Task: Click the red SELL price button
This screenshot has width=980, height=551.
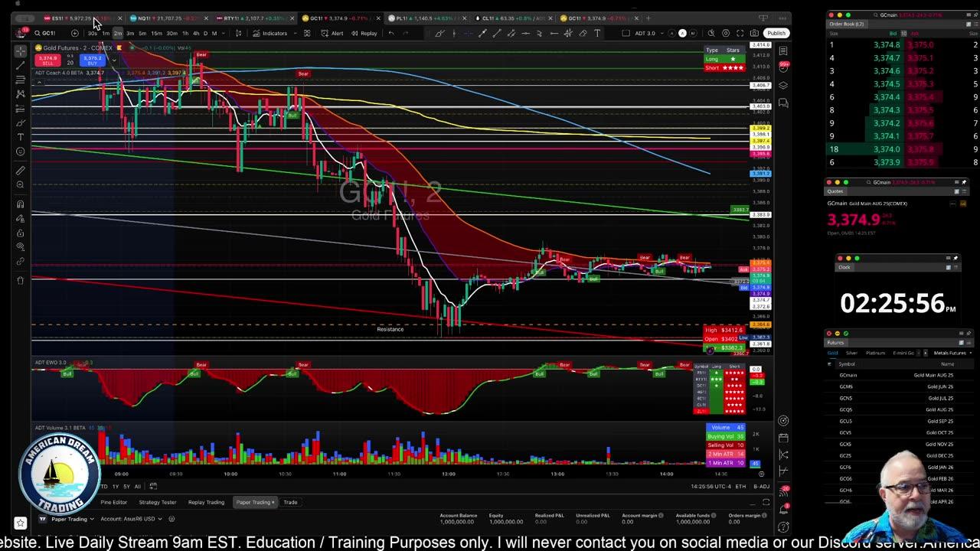Action: (x=47, y=60)
